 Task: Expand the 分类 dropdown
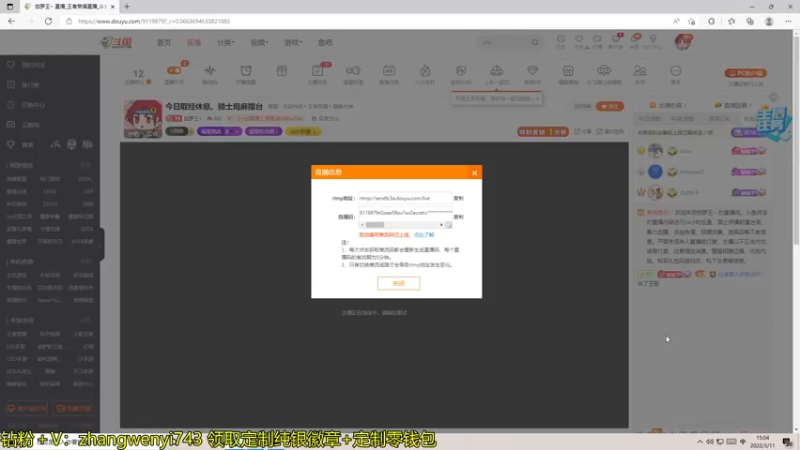click(226, 42)
